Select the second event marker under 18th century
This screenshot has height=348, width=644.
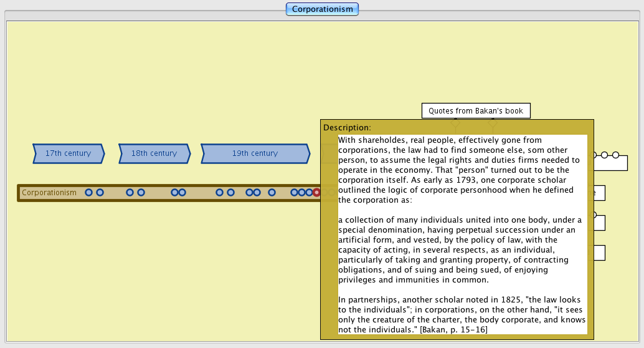pos(141,193)
